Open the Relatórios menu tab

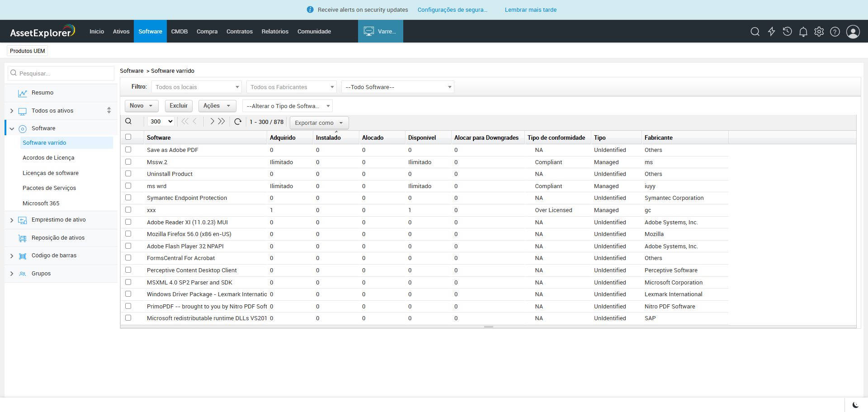275,32
